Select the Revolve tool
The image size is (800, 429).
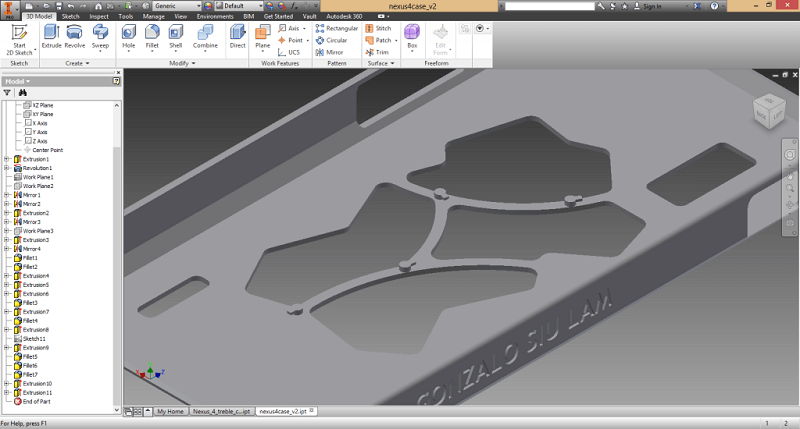[74, 37]
